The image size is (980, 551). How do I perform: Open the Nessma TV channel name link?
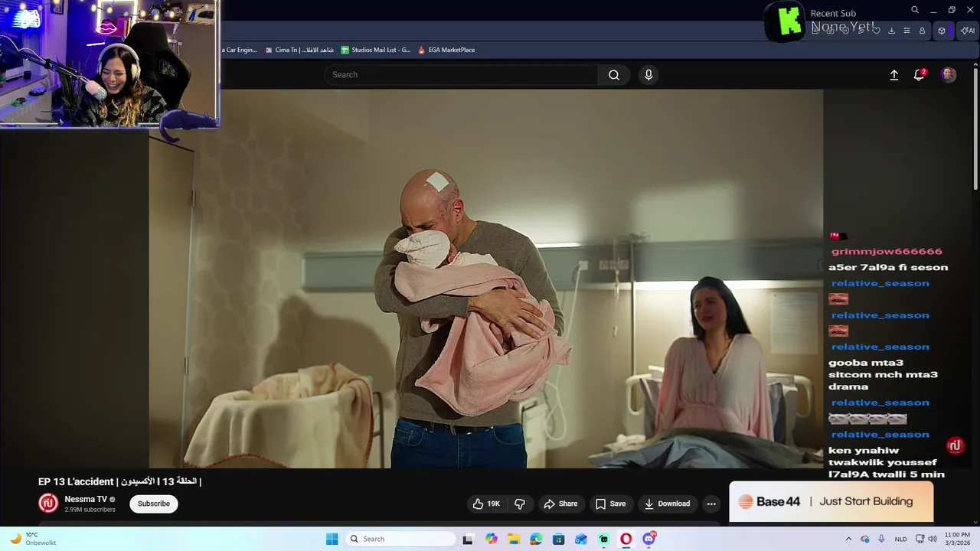coord(86,499)
